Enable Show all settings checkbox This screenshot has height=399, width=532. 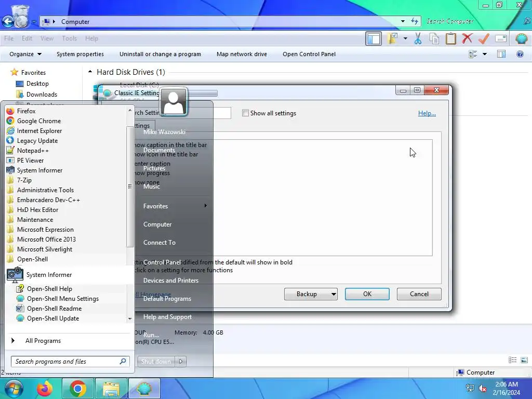245,113
